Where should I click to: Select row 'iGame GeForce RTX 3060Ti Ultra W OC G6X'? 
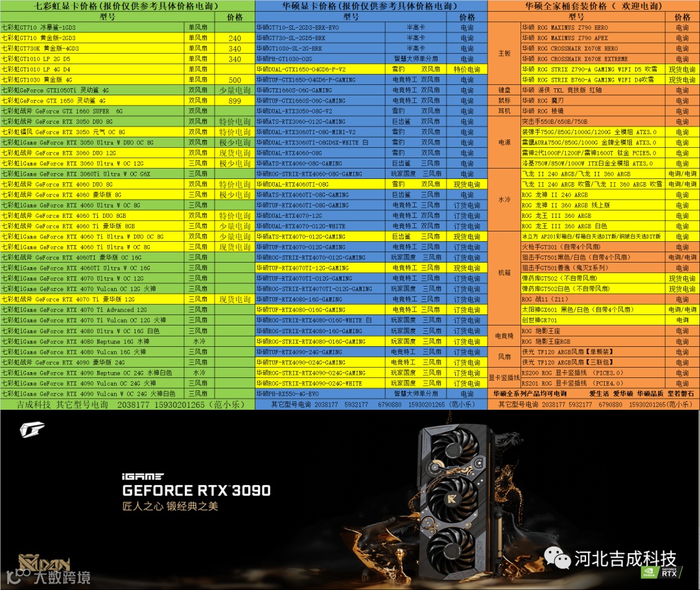[x=128, y=174]
